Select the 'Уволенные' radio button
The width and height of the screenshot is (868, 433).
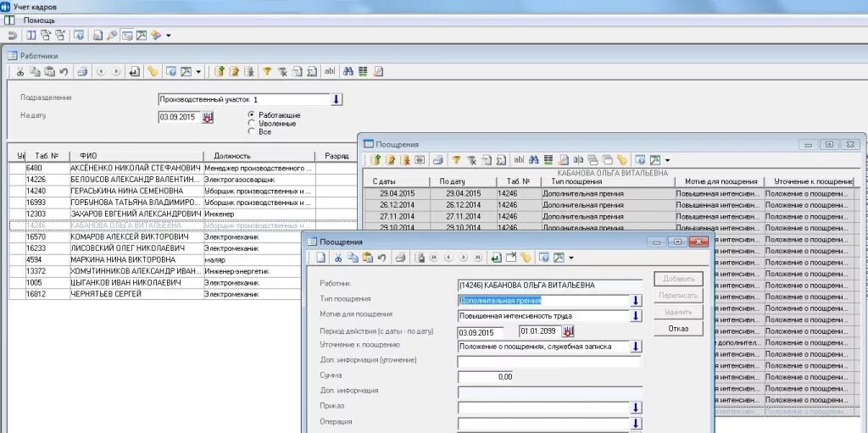(x=251, y=123)
